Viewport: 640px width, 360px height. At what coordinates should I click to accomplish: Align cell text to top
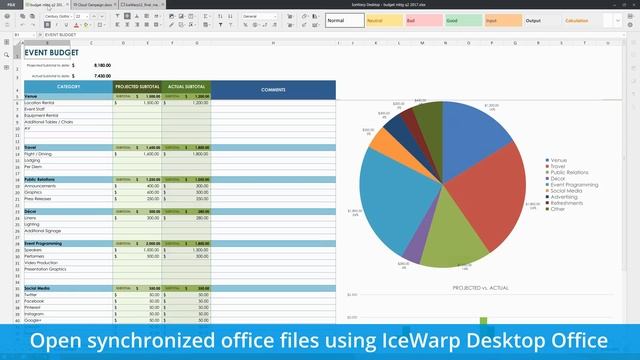click(x=118, y=16)
